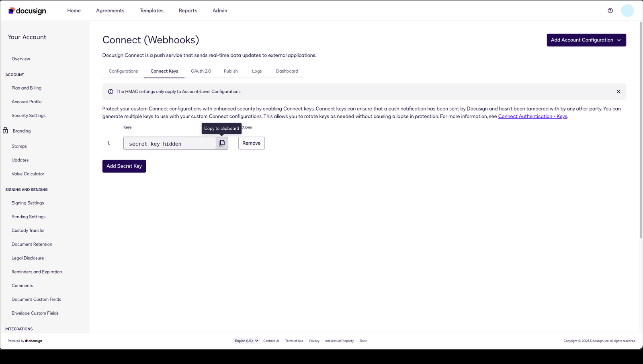Open the user profile avatar
Viewport: 643px width, 364px height.
(x=627, y=11)
